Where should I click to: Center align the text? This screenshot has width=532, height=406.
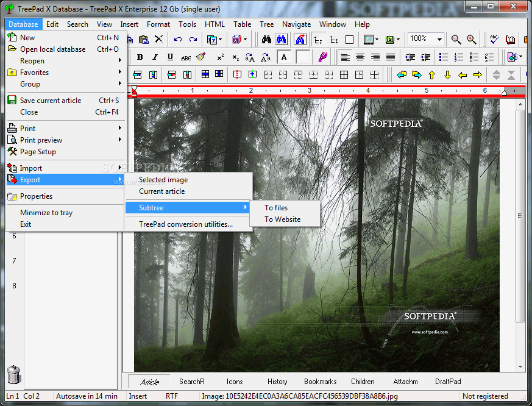tap(360, 57)
